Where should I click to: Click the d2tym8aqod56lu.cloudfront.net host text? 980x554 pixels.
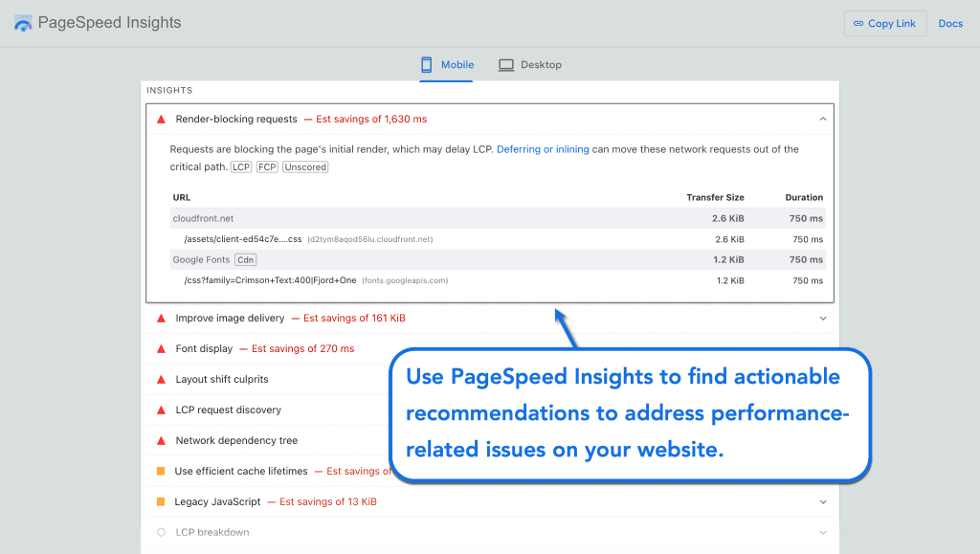tap(370, 240)
